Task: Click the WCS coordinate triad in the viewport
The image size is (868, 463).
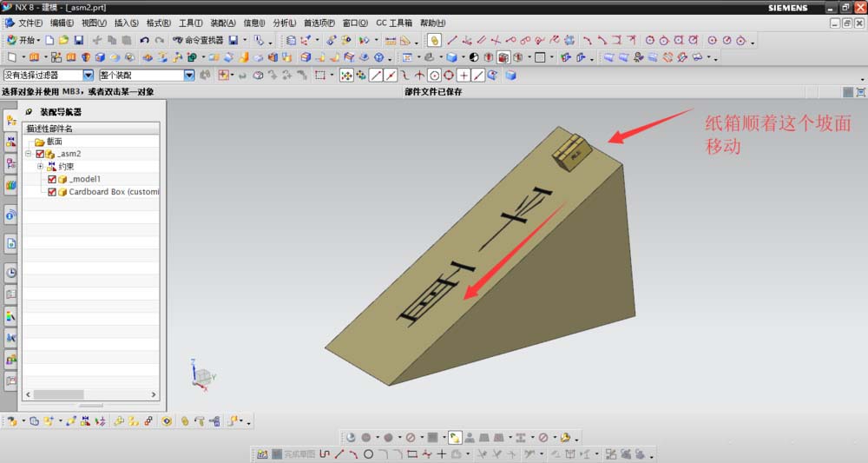Action: point(202,375)
